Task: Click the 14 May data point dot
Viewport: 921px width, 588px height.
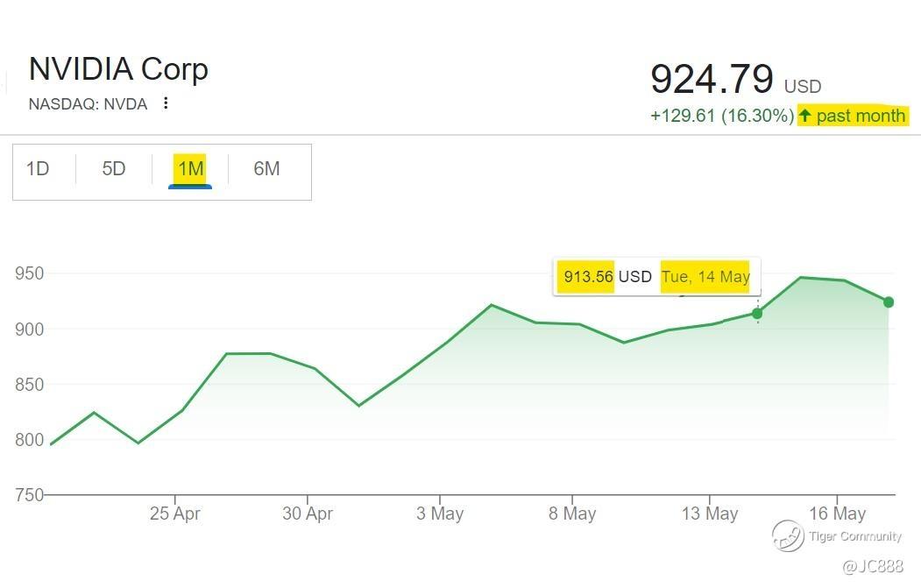Action: pos(757,313)
